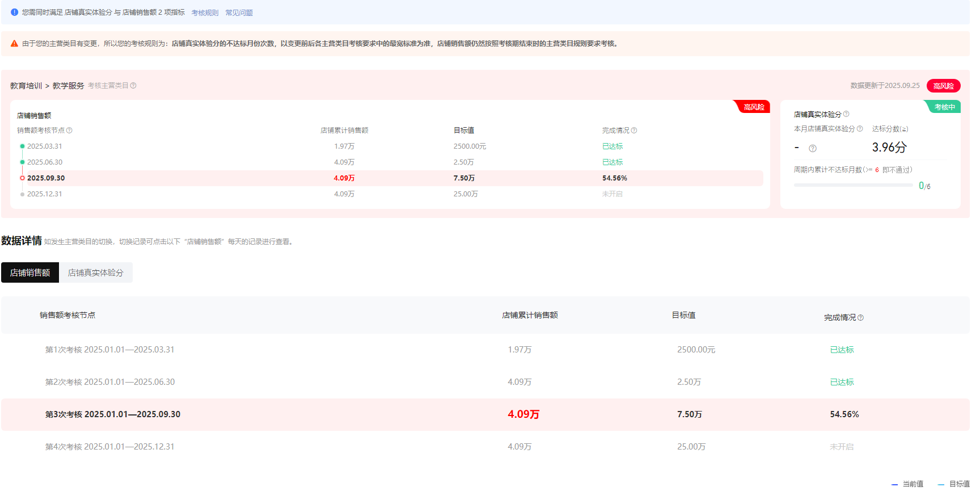The image size is (980, 491).
Task: Click help icon beside 考核主营类目
Action: coord(133,86)
